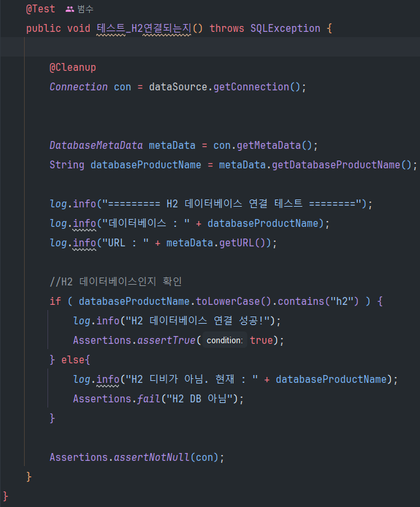Click the Connection type declaration
The width and height of the screenshot is (420, 507).
(x=78, y=87)
